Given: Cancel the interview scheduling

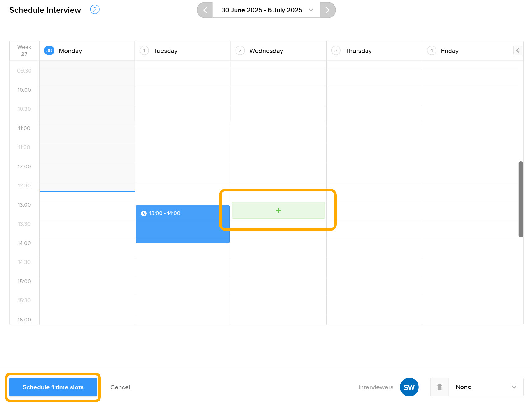Looking at the screenshot, I should pos(120,387).
